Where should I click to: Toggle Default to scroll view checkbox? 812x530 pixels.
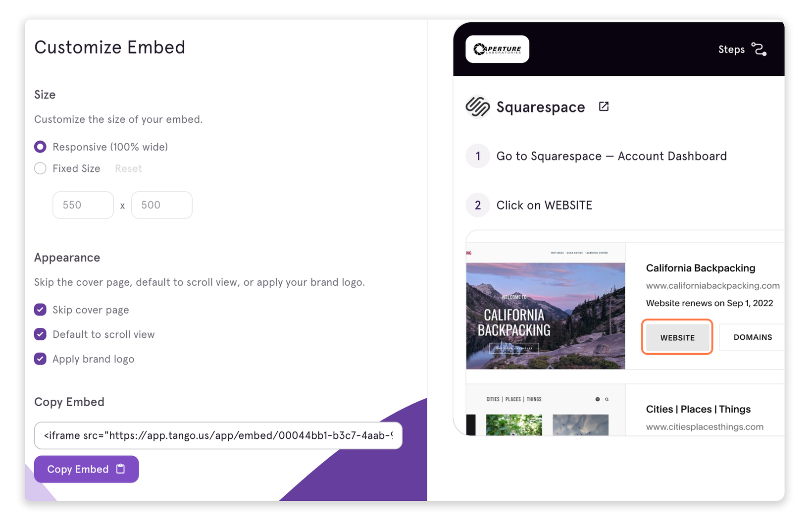[x=40, y=334]
